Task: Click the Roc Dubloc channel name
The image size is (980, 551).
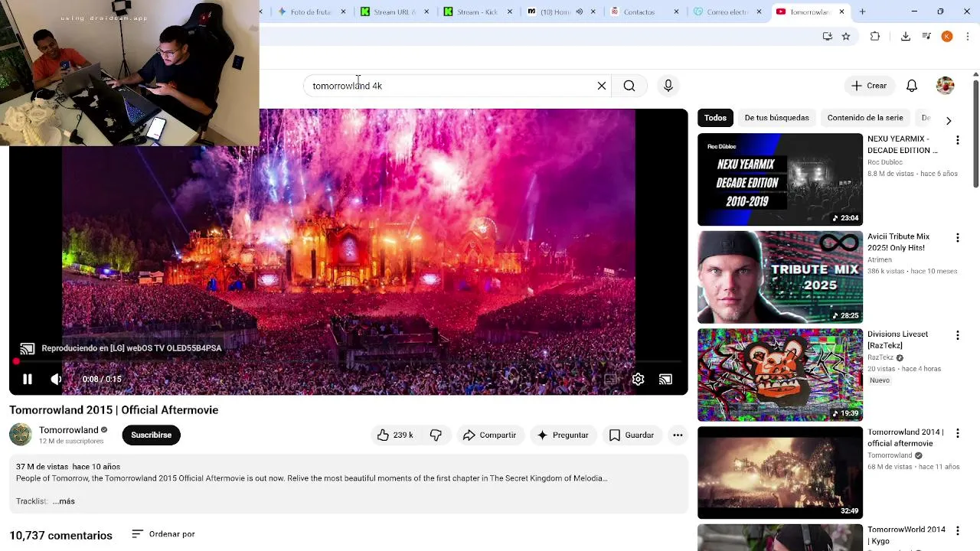Action: pos(885,162)
